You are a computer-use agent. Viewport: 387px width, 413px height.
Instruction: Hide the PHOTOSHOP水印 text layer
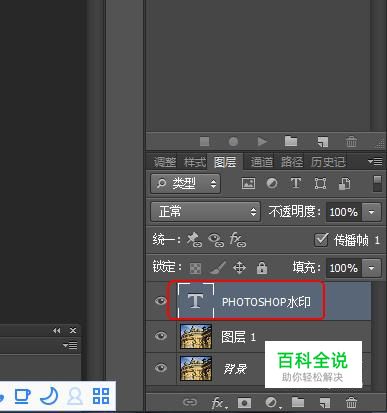pos(161,301)
